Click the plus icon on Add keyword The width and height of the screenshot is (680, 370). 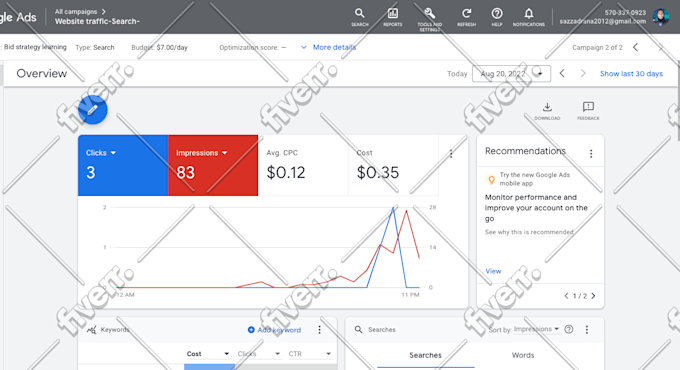pyautogui.click(x=251, y=330)
